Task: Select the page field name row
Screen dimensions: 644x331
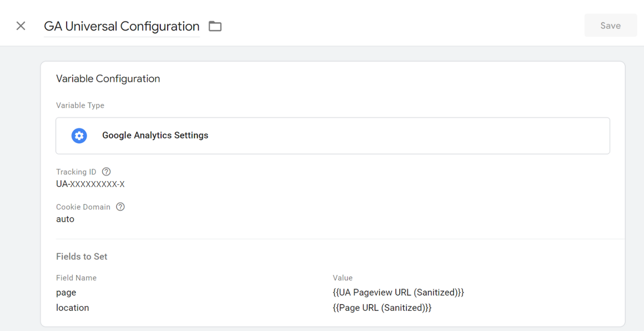Action: [66, 292]
